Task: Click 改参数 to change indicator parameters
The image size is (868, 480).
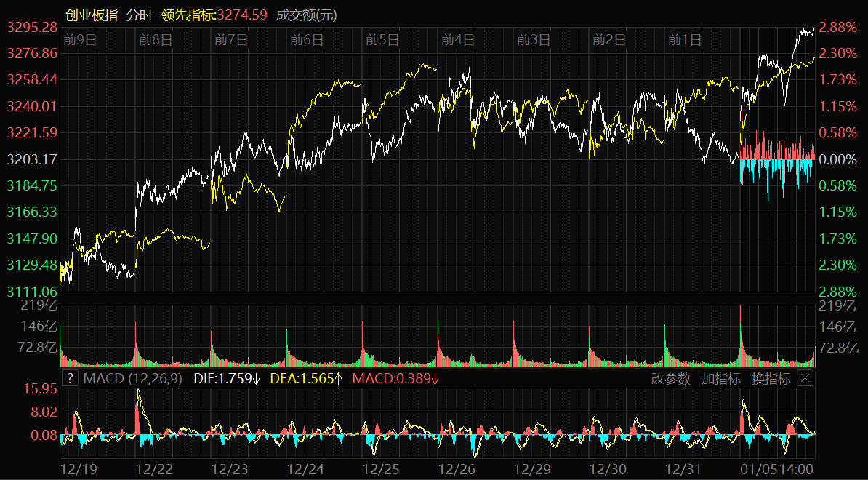Action: (x=670, y=379)
